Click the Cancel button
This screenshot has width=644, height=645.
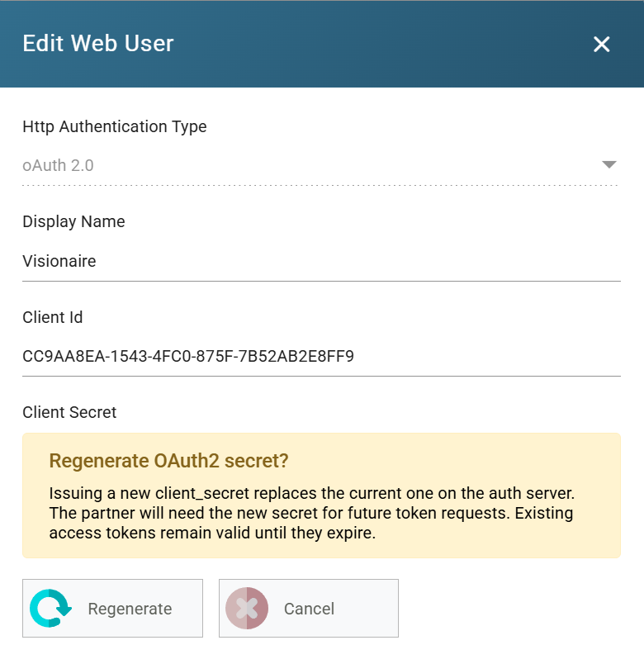(x=309, y=609)
